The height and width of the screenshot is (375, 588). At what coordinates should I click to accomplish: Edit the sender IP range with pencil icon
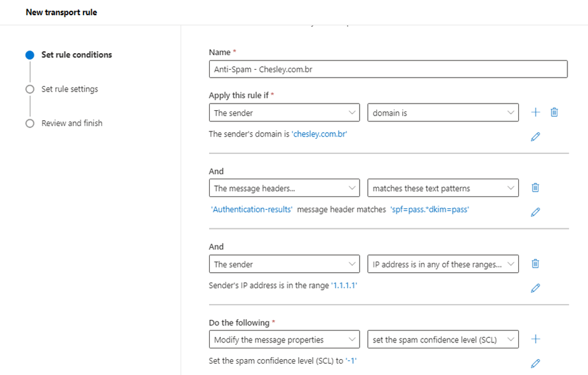[536, 288]
